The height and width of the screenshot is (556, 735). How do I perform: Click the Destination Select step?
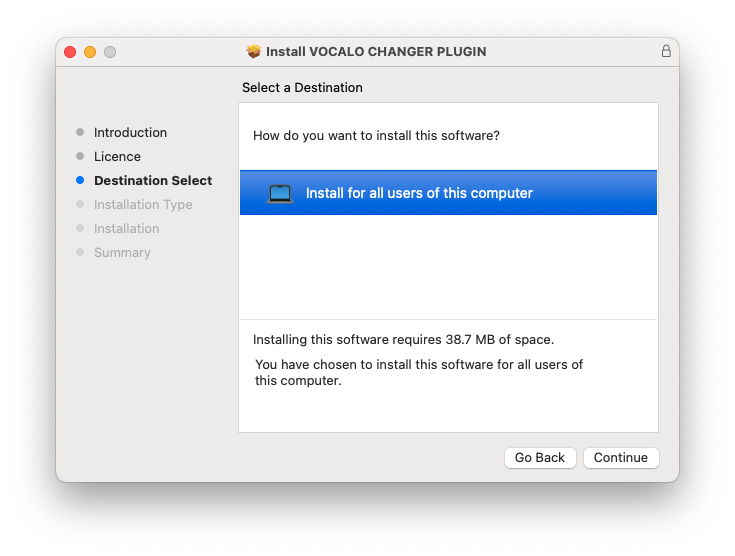pos(153,180)
